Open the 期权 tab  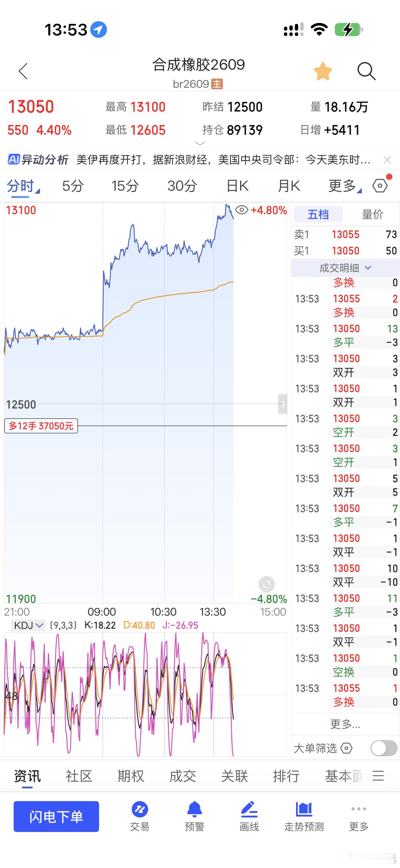point(131,776)
